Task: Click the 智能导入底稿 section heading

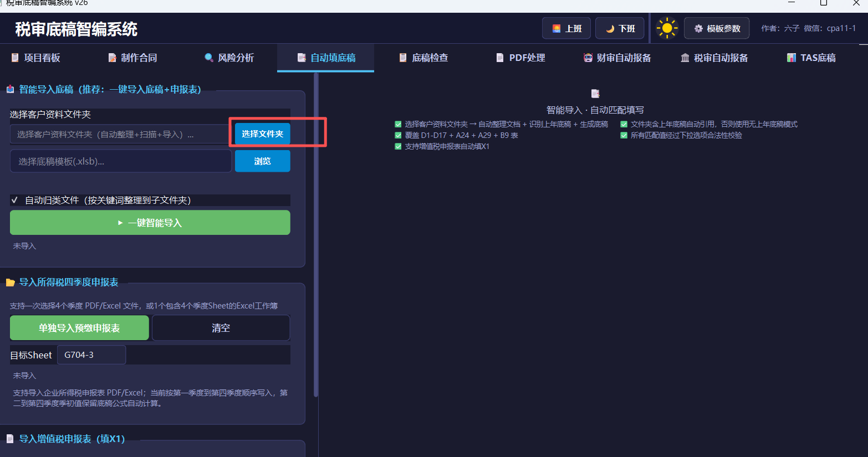Action: pyautogui.click(x=110, y=89)
